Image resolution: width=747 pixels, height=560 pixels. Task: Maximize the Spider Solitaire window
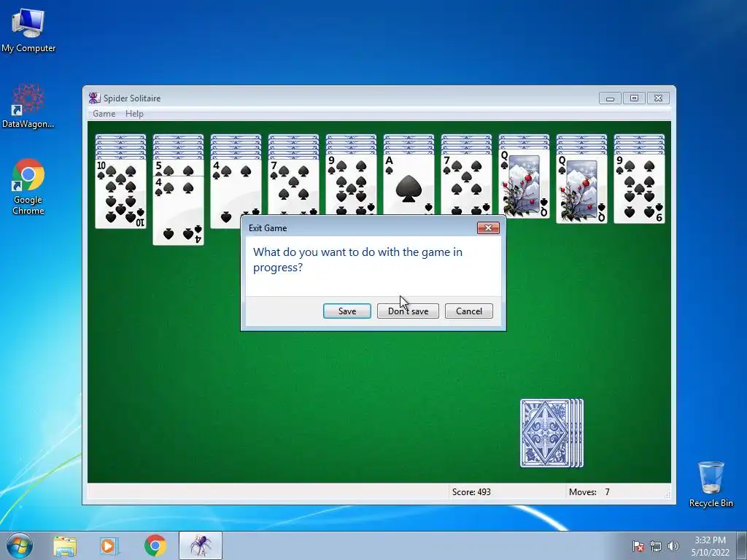click(x=634, y=98)
